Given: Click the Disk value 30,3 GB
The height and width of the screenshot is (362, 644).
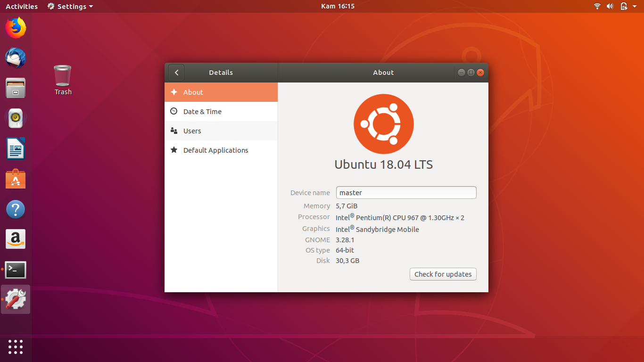Looking at the screenshot, I should pos(347,261).
